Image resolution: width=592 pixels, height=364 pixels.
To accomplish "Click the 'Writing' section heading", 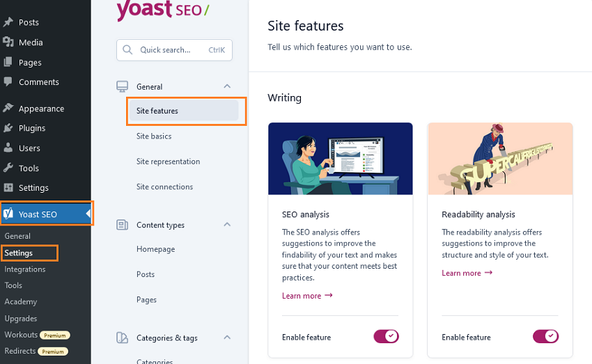I will 284,97.
